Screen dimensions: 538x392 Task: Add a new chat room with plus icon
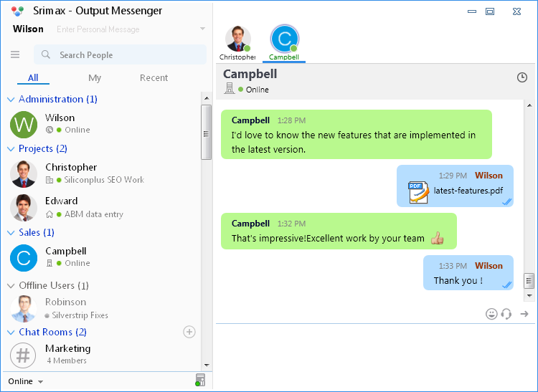pos(189,332)
